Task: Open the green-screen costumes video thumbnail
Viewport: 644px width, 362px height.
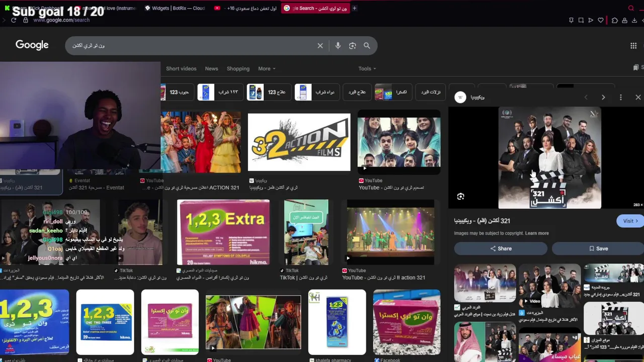Action: [x=253, y=322]
